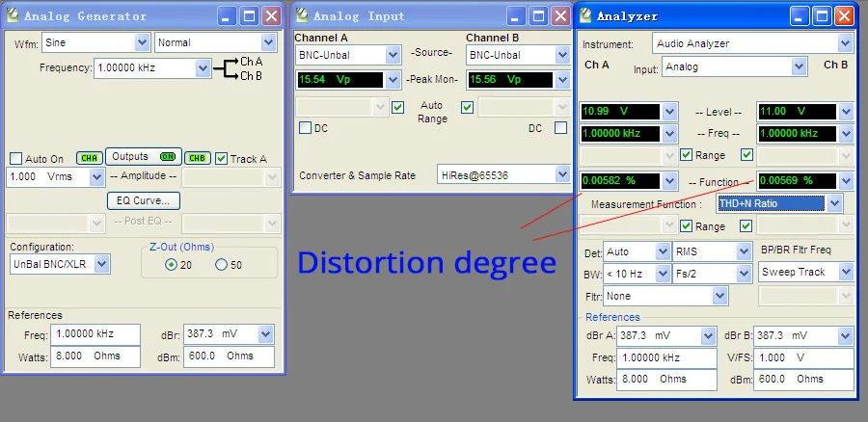Toggle Channel B Auto Range checkbox

click(467, 107)
